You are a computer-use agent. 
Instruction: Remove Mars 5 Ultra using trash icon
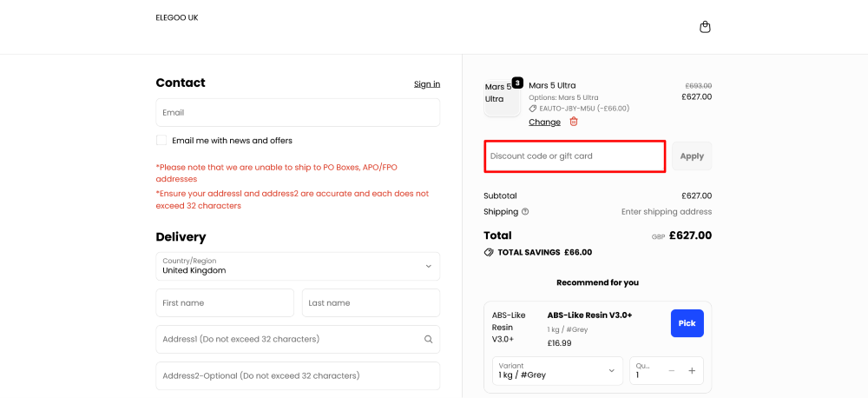click(x=574, y=122)
